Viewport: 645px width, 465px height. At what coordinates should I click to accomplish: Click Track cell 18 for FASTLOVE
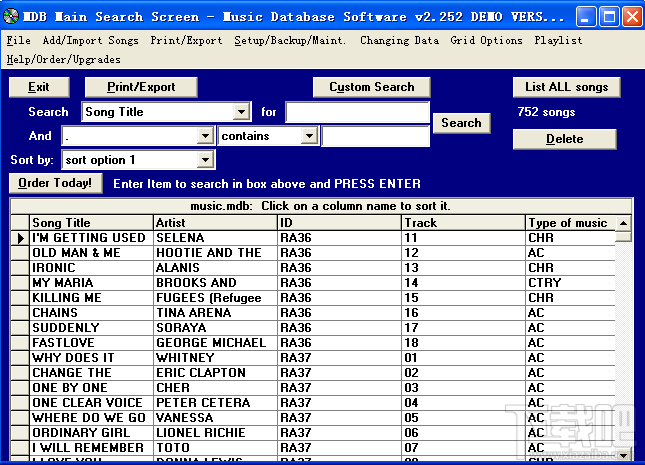click(x=464, y=343)
